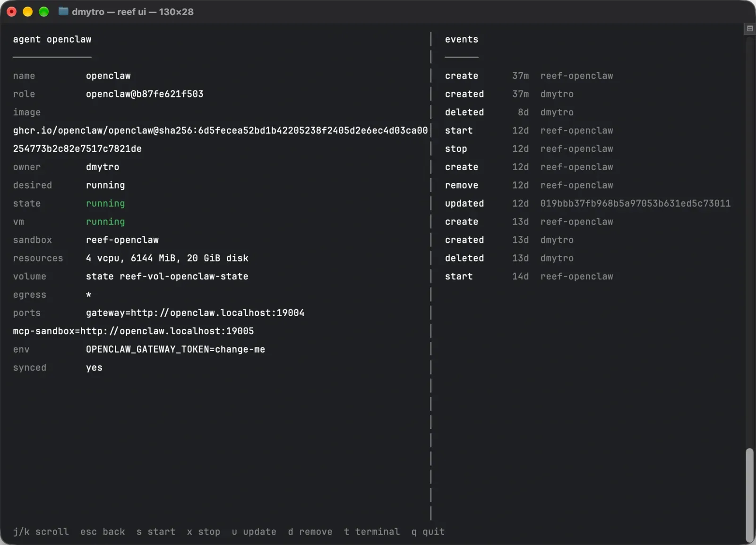Click the 'q quit' shortcut hint
756x545 pixels.
[x=428, y=532]
